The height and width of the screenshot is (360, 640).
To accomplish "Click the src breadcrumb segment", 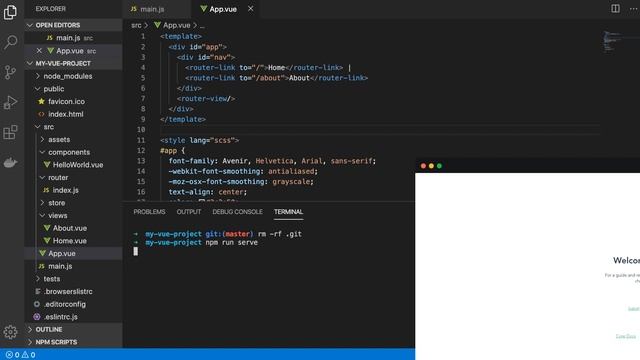I will tap(136, 25).
